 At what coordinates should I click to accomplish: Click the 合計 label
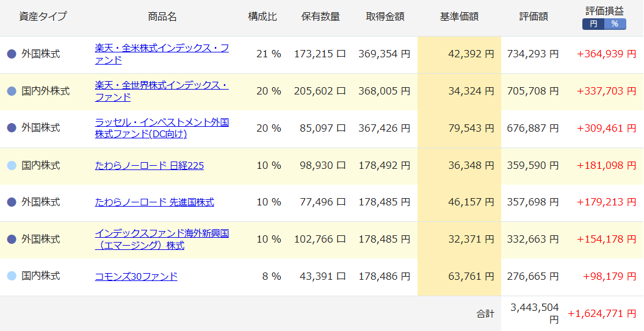coord(485,314)
